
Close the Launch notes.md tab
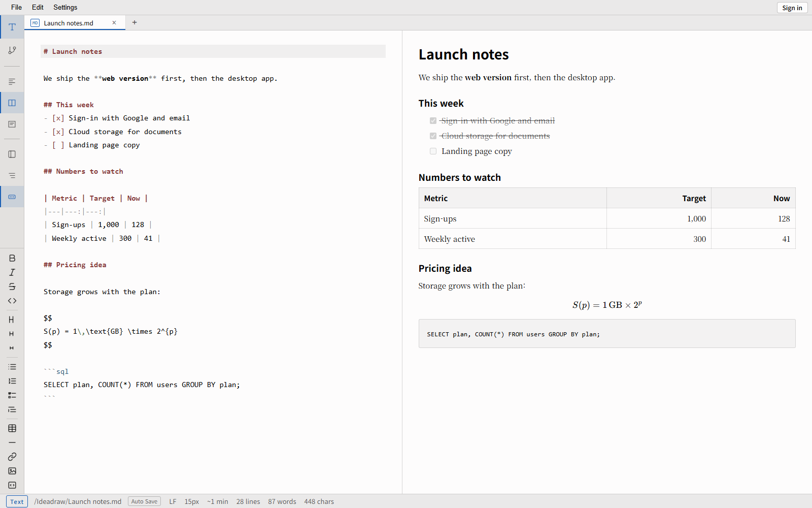(x=114, y=22)
